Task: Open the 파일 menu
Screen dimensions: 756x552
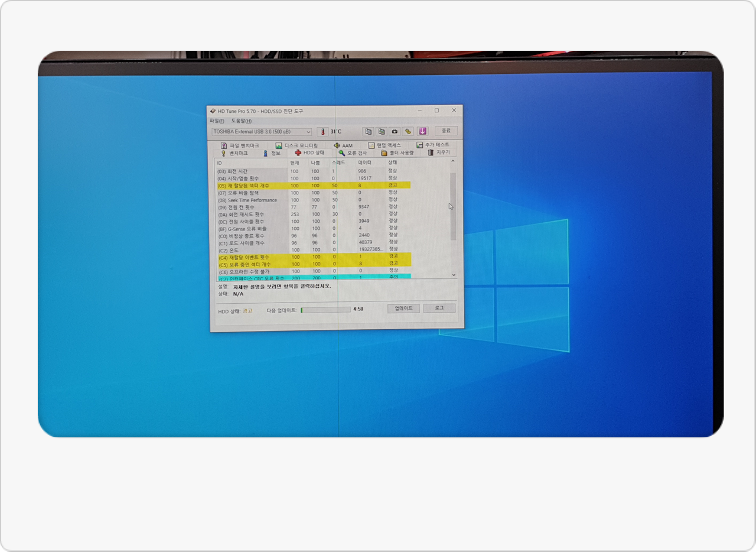Action: coord(217,121)
